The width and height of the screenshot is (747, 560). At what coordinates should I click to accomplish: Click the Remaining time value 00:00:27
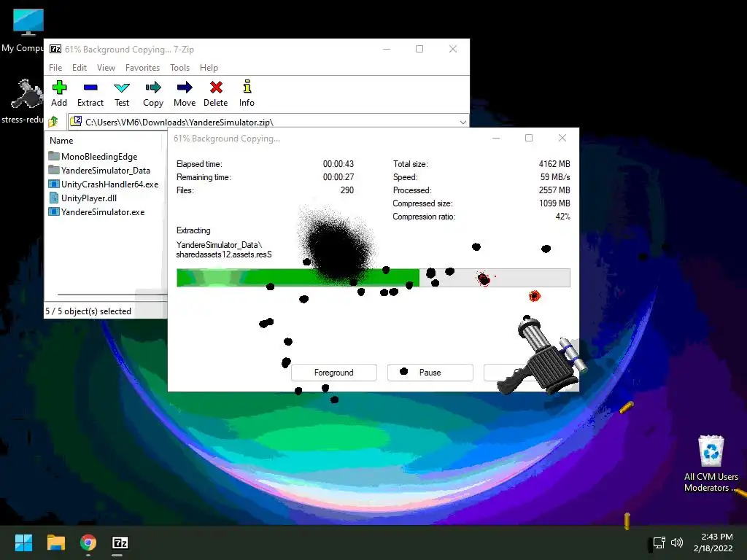pos(338,176)
